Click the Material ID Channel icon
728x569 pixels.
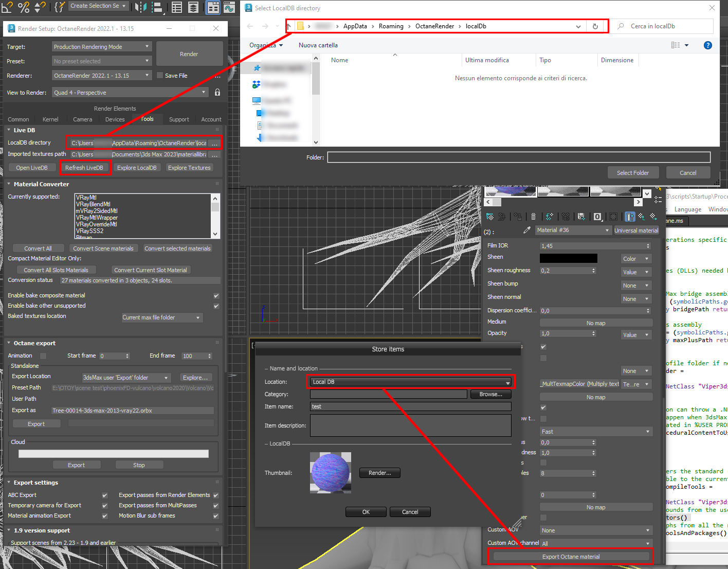(597, 217)
